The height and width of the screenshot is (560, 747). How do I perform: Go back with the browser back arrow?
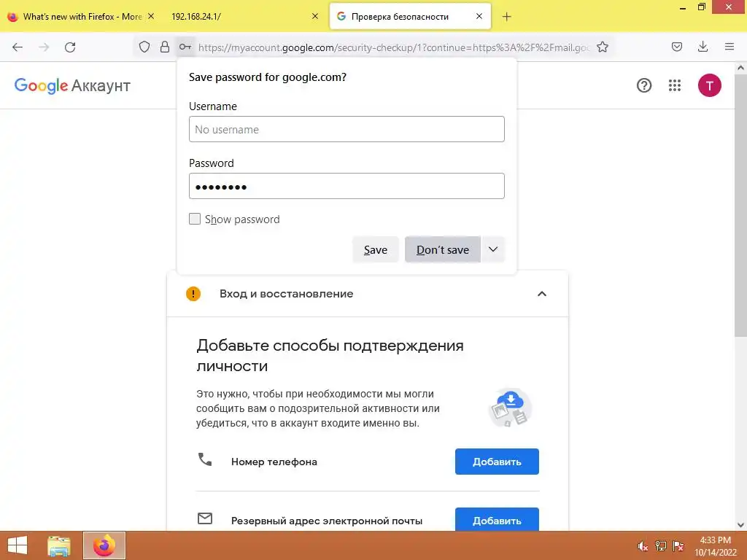(x=18, y=47)
